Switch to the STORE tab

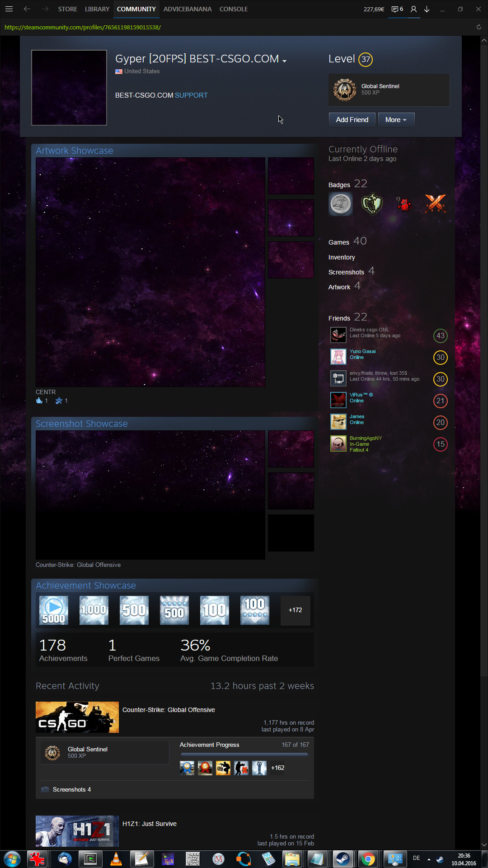click(67, 9)
